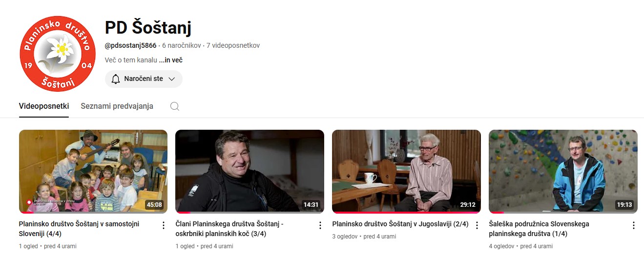Screen dimensions: 644x258
Task: Play the 19:13 climbing wall thumbnail
Action: (563, 171)
